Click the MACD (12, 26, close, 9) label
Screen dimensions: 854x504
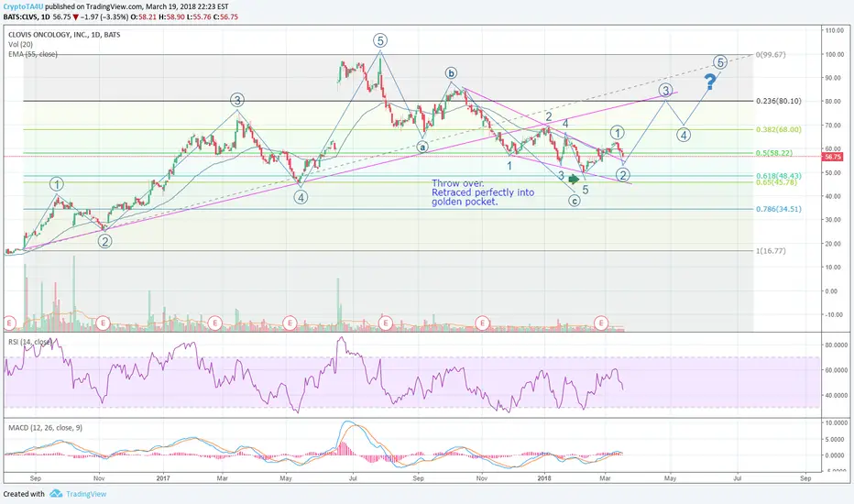[45, 428]
